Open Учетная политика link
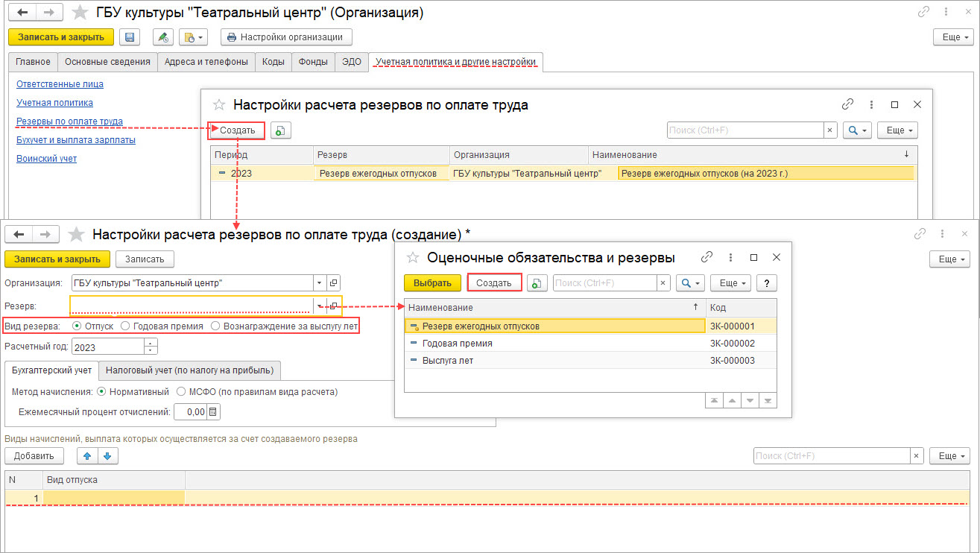The image size is (980, 553). [x=54, y=103]
